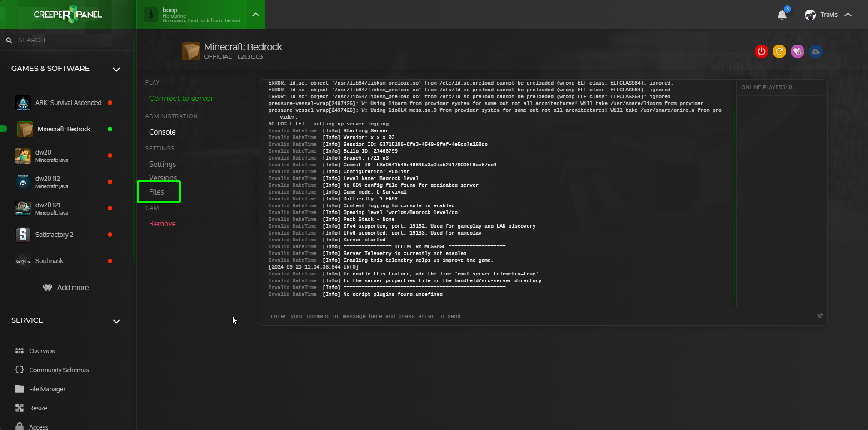Click the No script plugins found log line
Screen dimensions: 868x430
point(355,295)
